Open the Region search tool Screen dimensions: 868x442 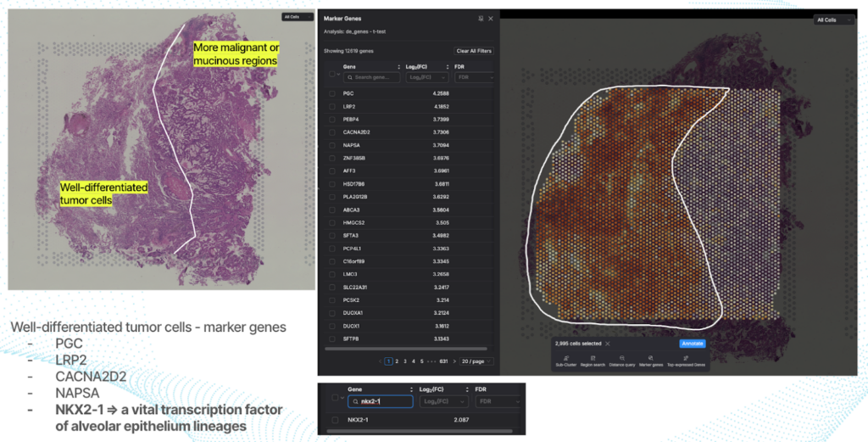[x=593, y=359]
